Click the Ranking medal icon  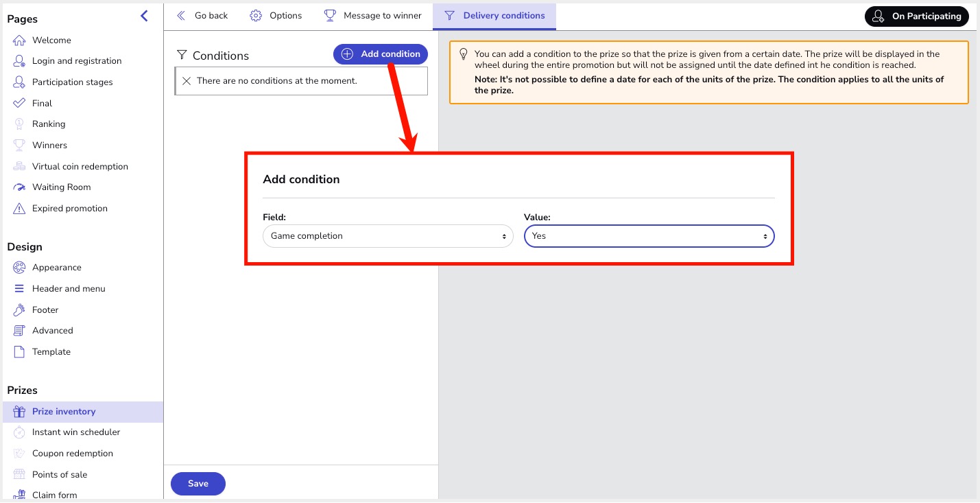click(19, 124)
